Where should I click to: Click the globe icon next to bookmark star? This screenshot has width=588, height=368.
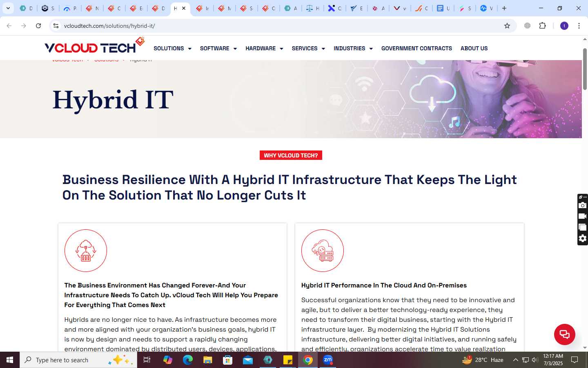528,26
